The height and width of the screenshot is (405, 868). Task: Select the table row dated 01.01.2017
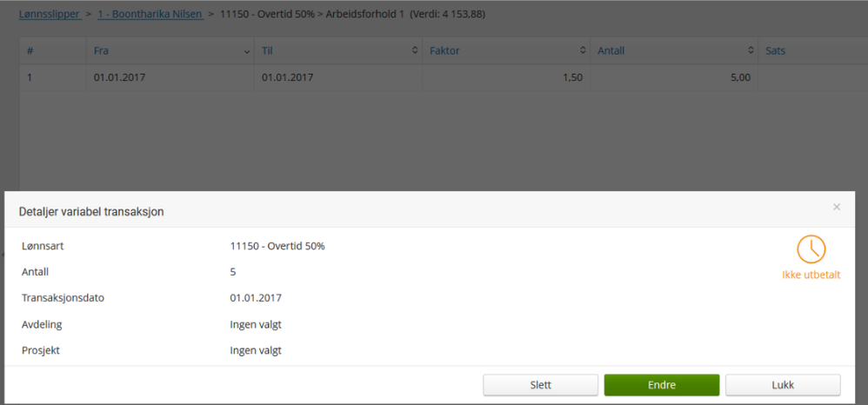444,77
